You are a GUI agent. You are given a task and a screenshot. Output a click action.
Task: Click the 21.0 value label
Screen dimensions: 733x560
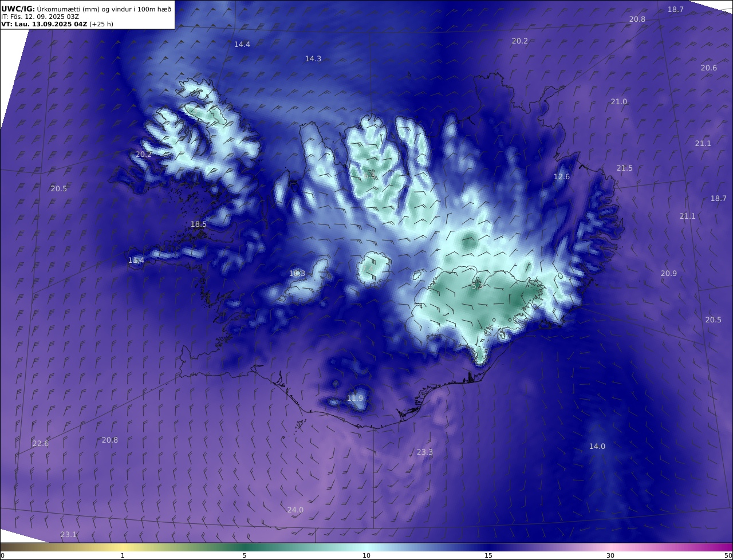[x=619, y=101]
